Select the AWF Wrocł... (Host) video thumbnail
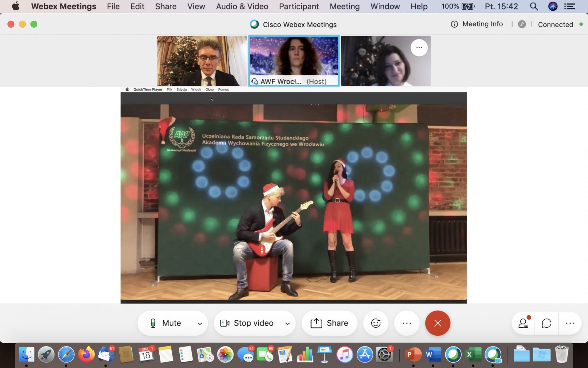 (294, 61)
